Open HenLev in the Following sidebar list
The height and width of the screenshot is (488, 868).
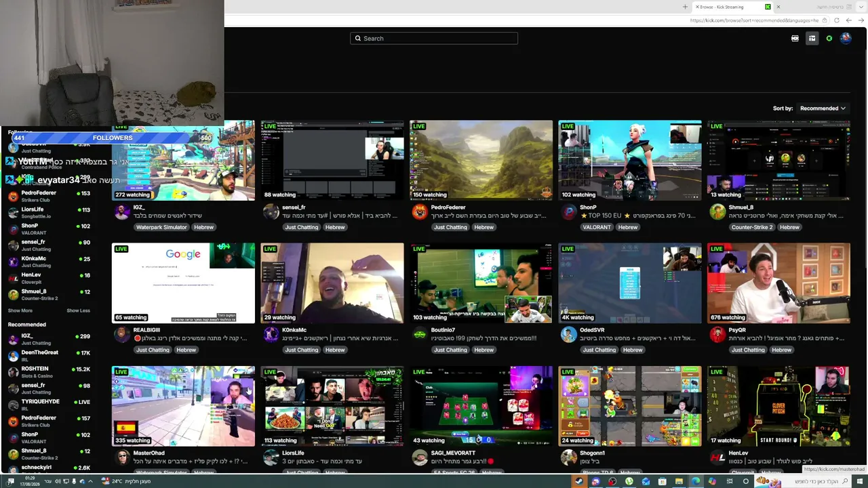pyautogui.click(x=49, y=278)
